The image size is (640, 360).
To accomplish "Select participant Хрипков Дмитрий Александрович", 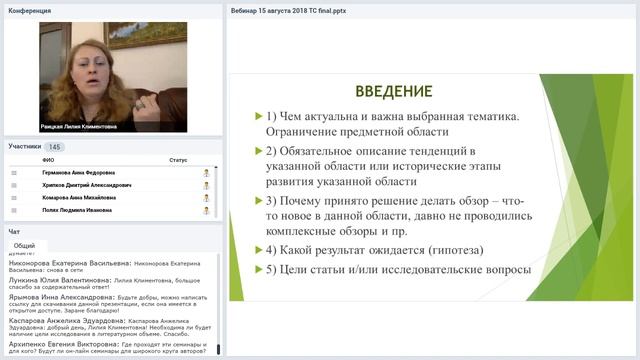I will (x=87, y=185).
